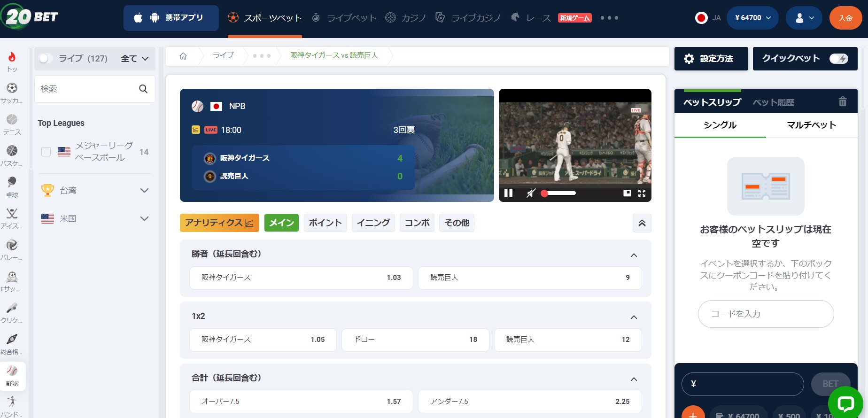Open the 全て filter dropdown
The image size is (868, 418).
coord(135,59)
